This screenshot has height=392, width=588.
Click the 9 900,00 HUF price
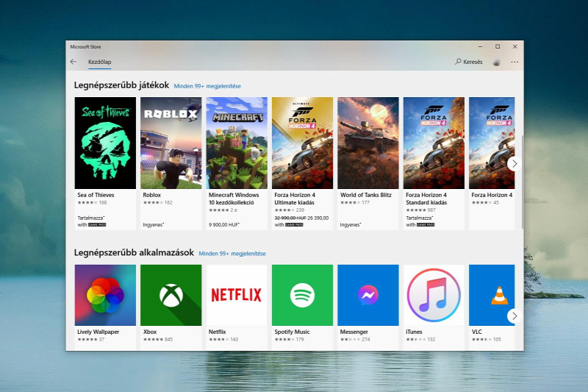(224, 225)
